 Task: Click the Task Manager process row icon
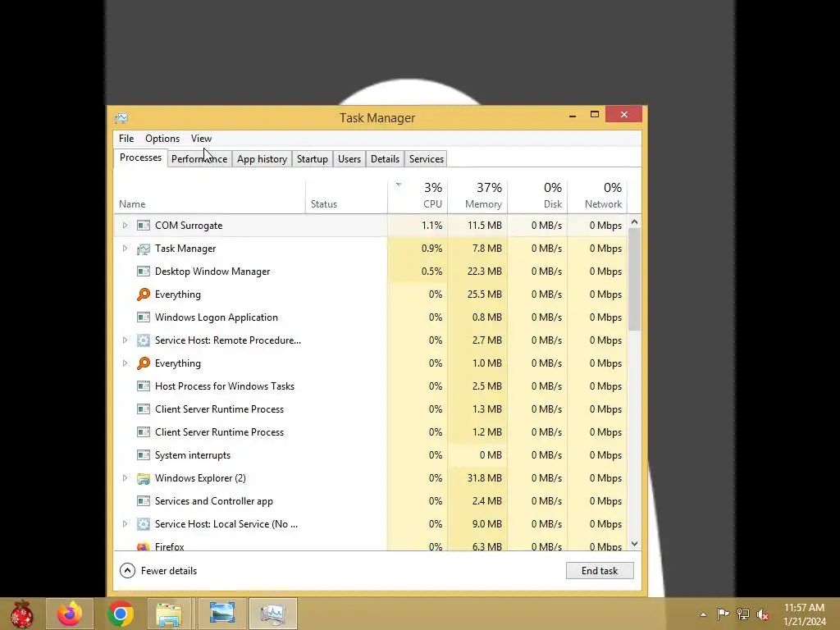coord(143,249)
